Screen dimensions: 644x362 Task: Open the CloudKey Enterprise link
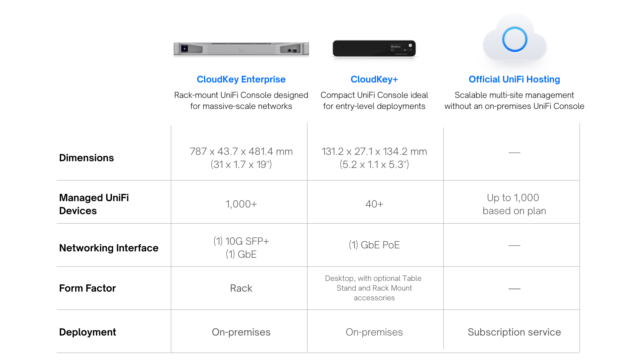[241, 79]
